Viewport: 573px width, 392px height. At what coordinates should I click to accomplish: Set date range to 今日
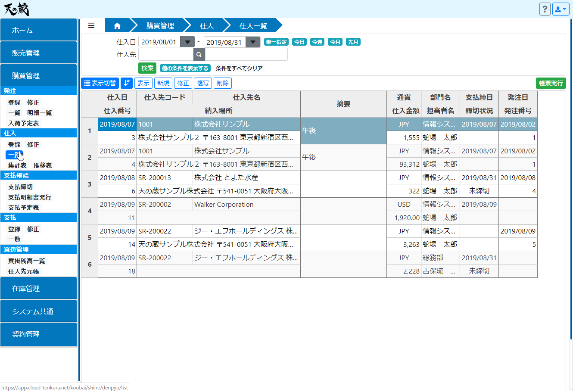tap(299, 42)
